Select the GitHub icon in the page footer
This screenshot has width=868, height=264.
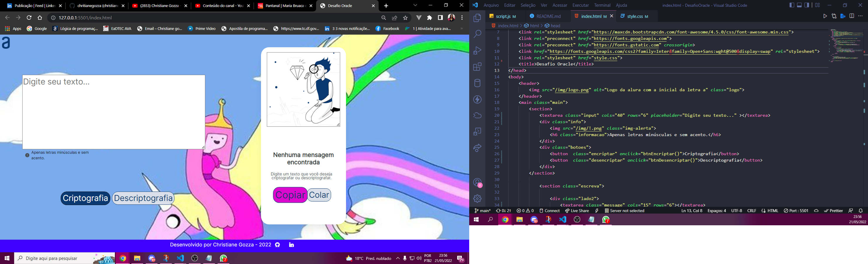coord(277,245)
